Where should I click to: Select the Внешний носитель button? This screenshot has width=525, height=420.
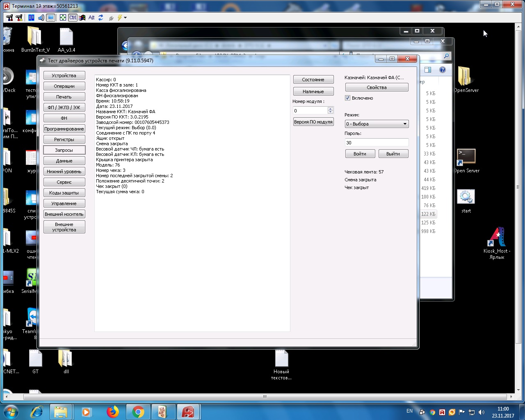tap(64, 214)
